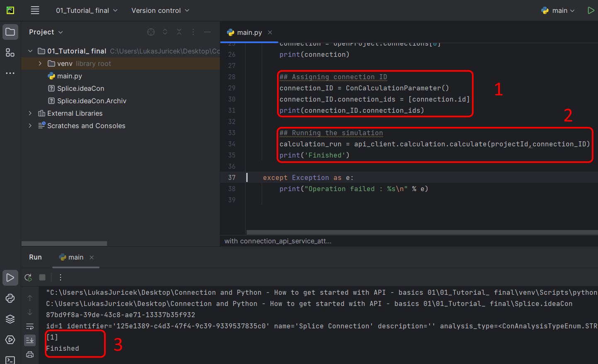
Task: Collapse the 01_Tutorial_final project root
Action: [x=30, y=51]
